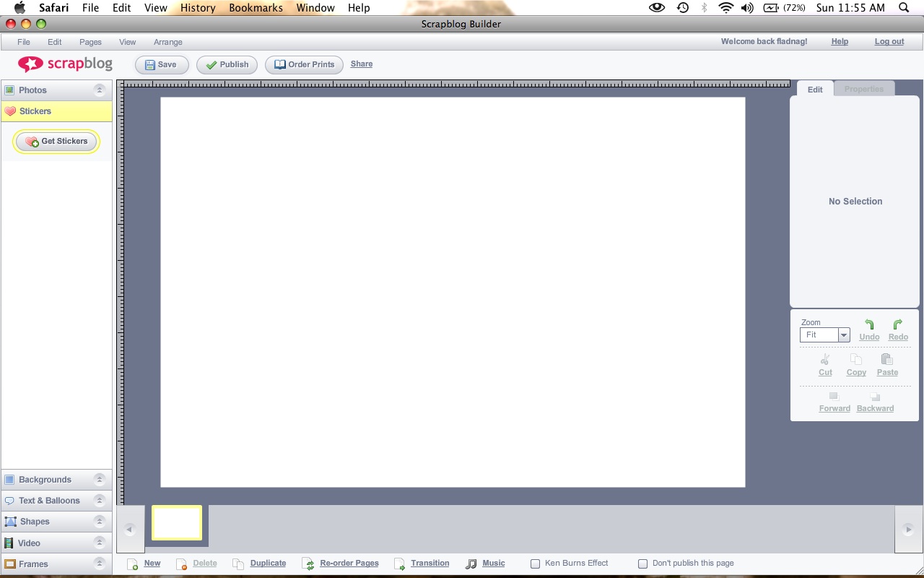Expand the Shapes panel arrow
Screen dimensions: 924x578
pos(100,522)
